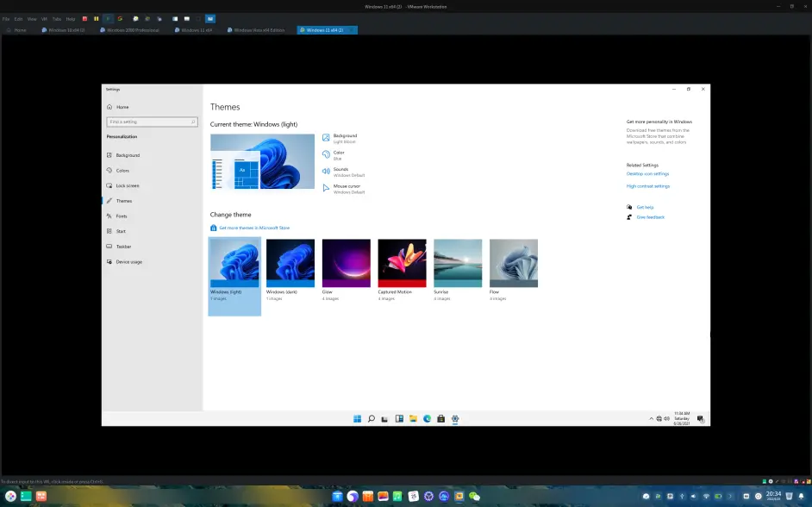
Task: Open WeChat from the host dock
Action: click(474, 496)
